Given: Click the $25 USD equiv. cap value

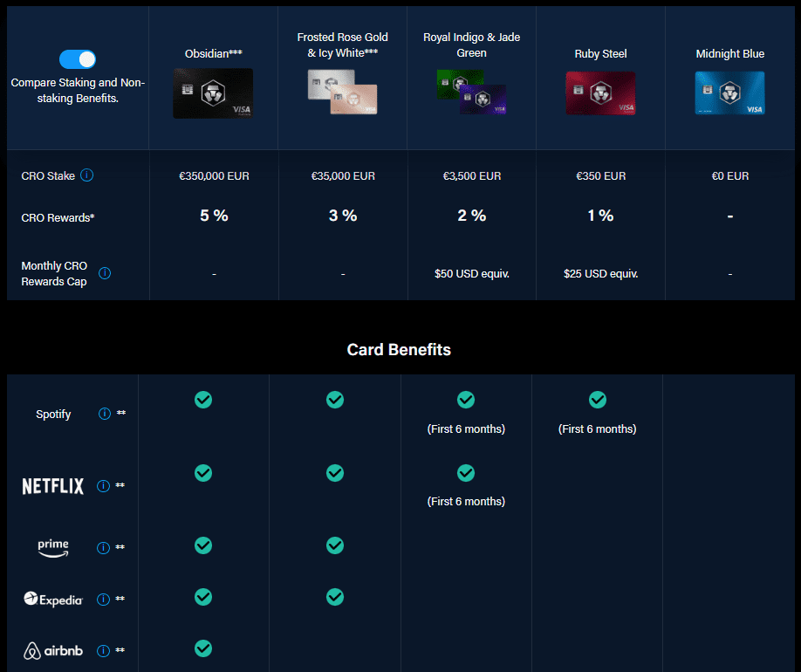Looking at the screenshot, I should [600, 274].
